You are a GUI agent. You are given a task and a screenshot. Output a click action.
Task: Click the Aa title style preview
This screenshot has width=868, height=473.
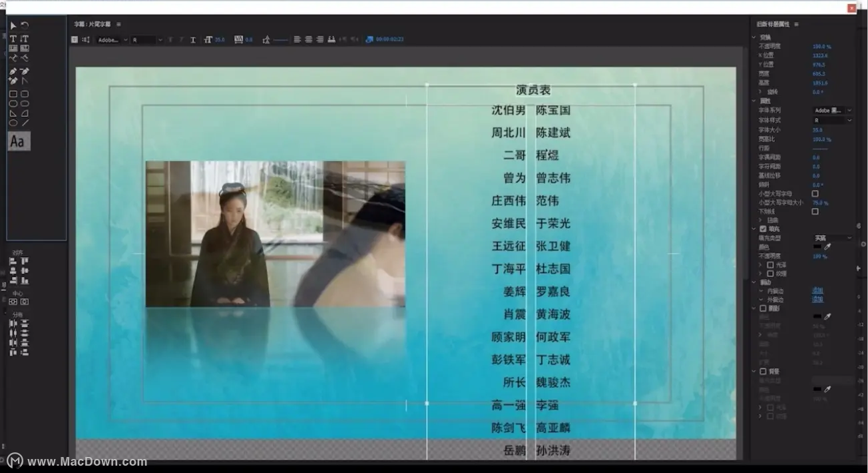(19, 141)
